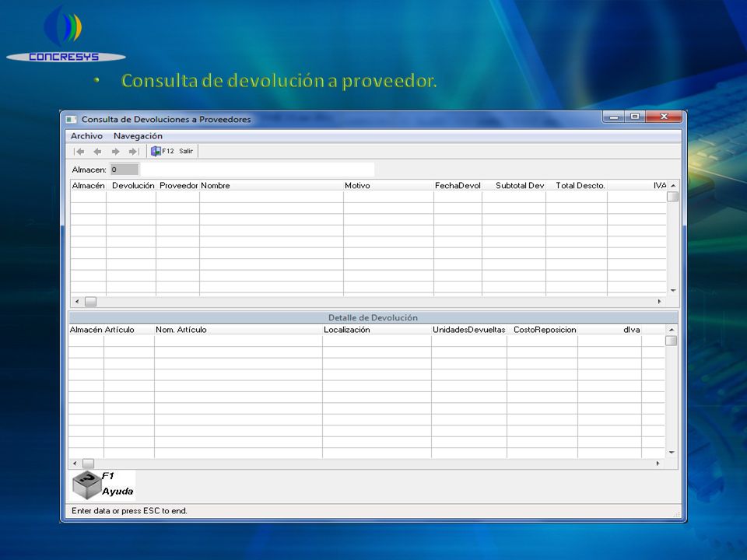This screenshot has width=747, height=560.
Task: Open the F1 Ayuda help icon
Action: click(x=103, y=485)
